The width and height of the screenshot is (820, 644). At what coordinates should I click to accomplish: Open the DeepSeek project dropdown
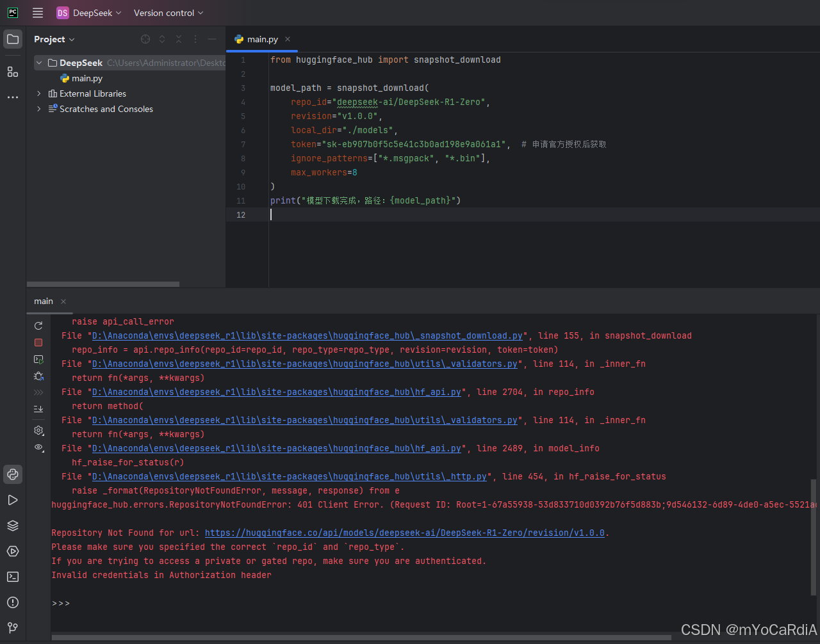pyautogui.click(x=89, y=13)
